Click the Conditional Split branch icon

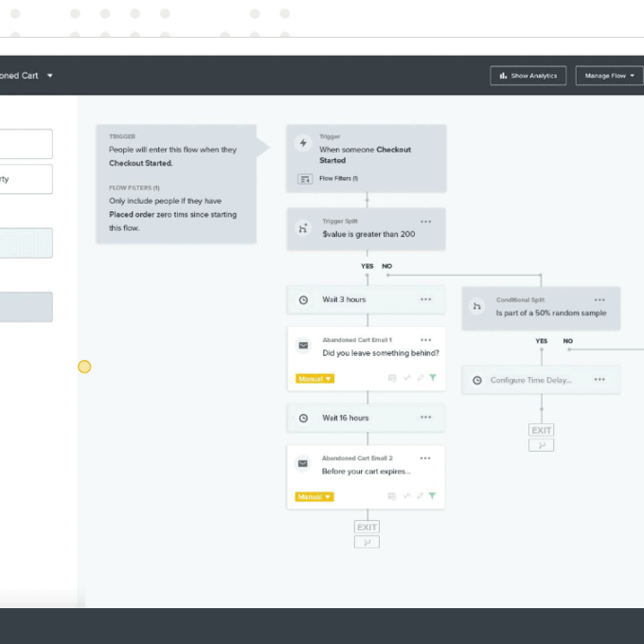(x=477, y=307)
